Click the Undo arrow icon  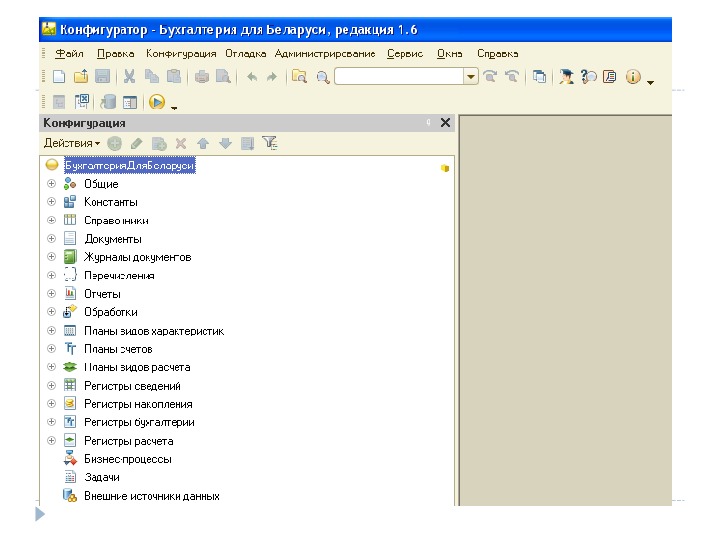(x=252, y=77)
